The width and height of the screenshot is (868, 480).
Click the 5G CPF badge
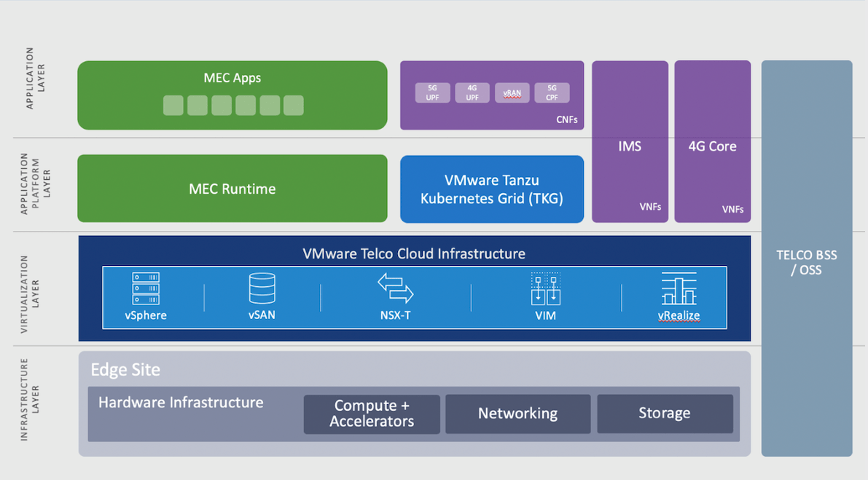[552, 93]
